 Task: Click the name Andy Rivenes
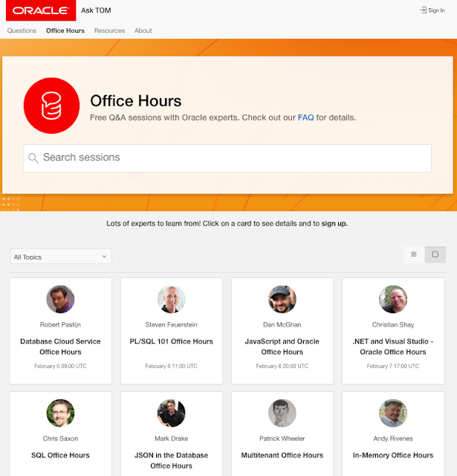pyautogui.click(x=393, y=439)
